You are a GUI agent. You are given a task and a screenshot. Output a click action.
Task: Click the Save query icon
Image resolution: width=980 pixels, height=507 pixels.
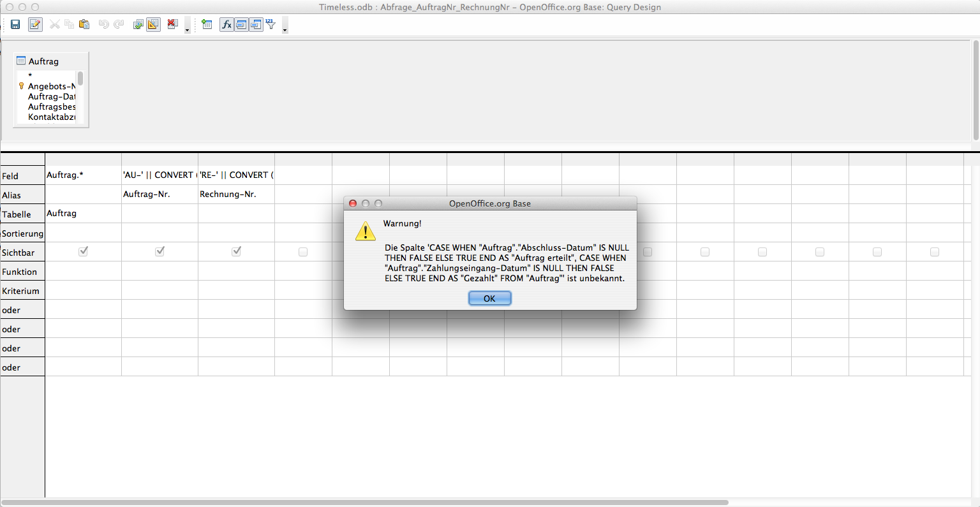[15, 25]
